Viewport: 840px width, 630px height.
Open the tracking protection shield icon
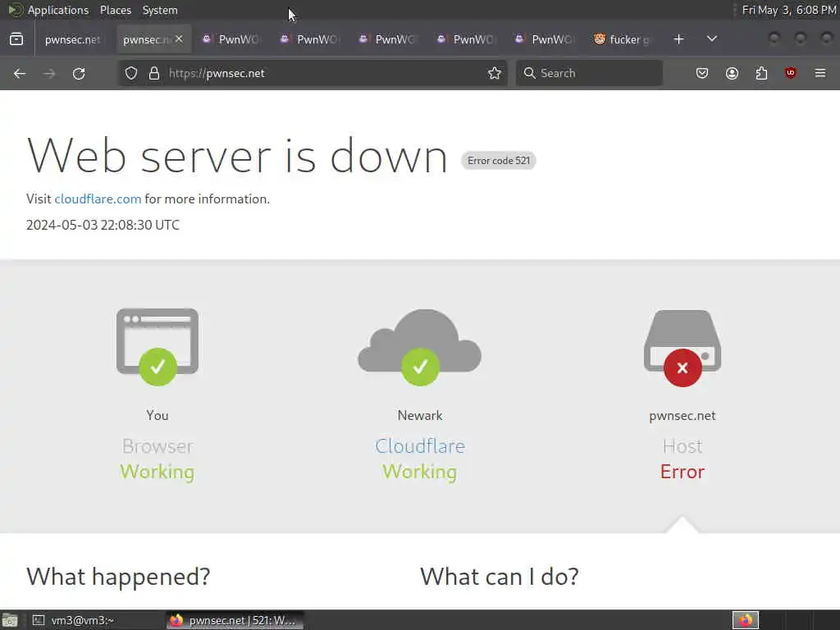click(x=131, y=73)
